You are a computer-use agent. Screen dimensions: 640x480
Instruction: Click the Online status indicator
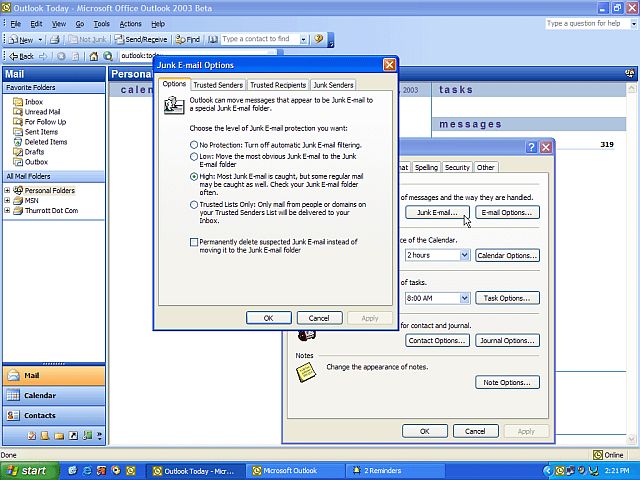tap(609, 455)
